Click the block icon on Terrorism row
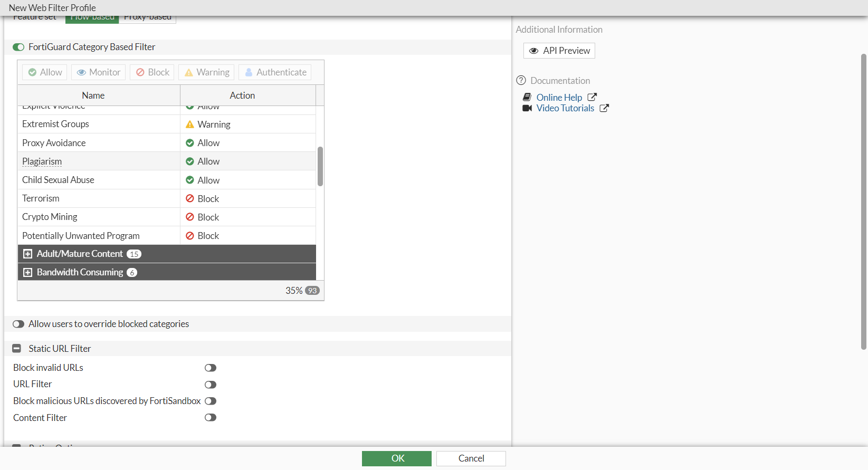 pos(190,198)
